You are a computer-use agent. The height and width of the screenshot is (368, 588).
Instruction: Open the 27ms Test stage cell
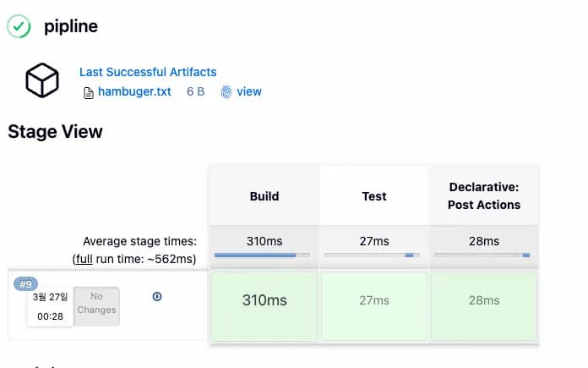[x=374, y=306]
